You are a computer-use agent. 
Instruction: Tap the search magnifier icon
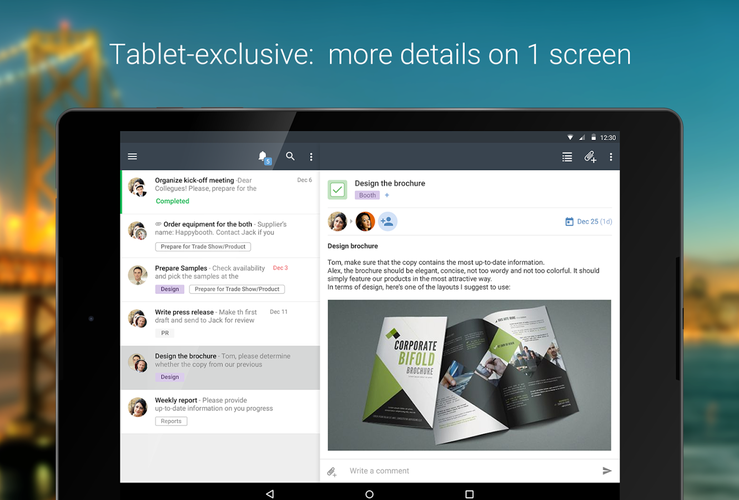click(x=290, y=156)
